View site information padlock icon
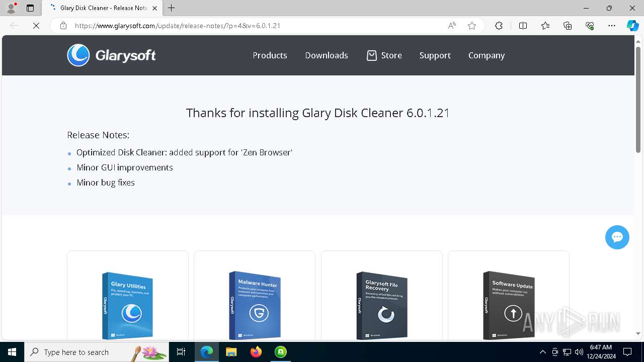The height and width of the screenshot is (362, 644). tap(63, 26)
